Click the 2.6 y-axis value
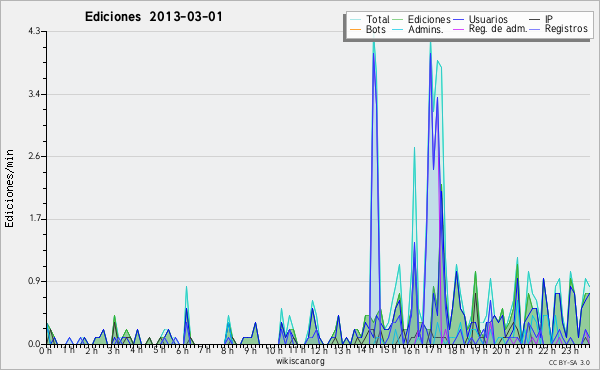 [x=34, y=156]
